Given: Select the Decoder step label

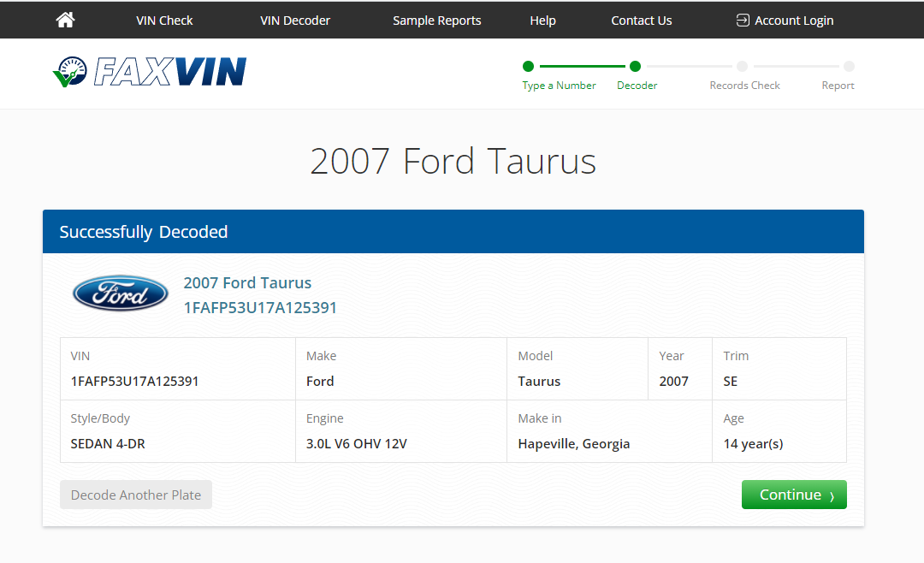Looking at the screenshot, I should point(637,86).
